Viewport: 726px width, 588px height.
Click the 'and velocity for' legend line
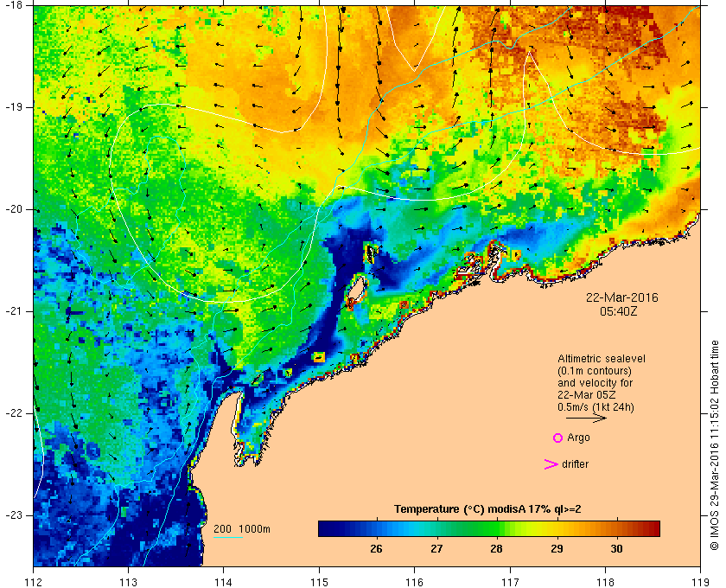pyautogui.click(x=595, y=383)
